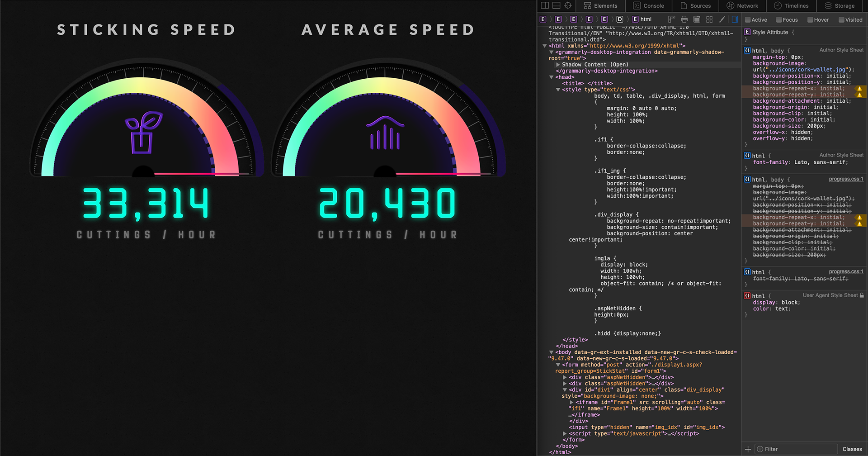This screenshot has height=456, width=868.
Task: Start element selection with the crosshair icon
Action: [x=568, y=5]
